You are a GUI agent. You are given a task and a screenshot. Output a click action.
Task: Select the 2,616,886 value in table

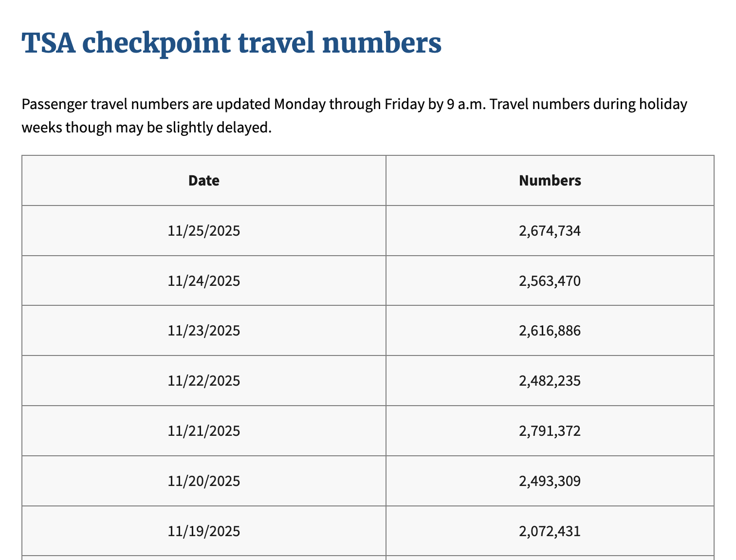[x=550, y=331]
